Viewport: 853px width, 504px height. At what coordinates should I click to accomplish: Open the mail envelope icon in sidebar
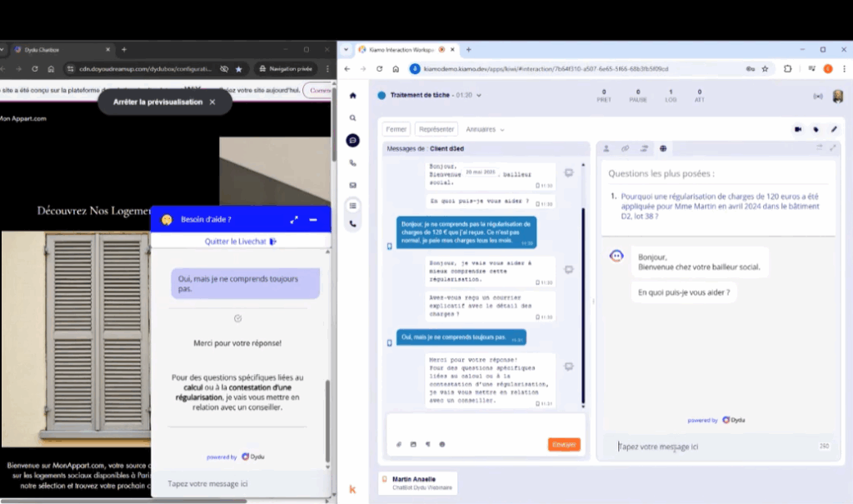pyautogui.click(x=352, y=185)
